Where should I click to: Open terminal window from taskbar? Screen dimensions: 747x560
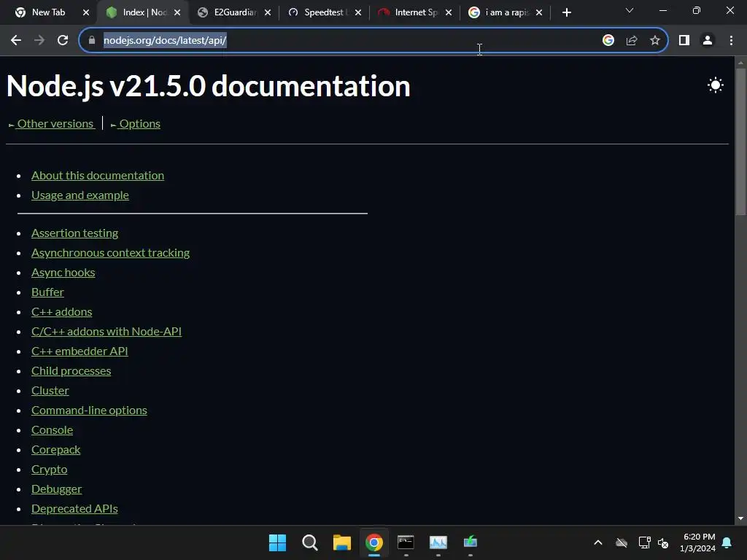(x=406, y=542)
